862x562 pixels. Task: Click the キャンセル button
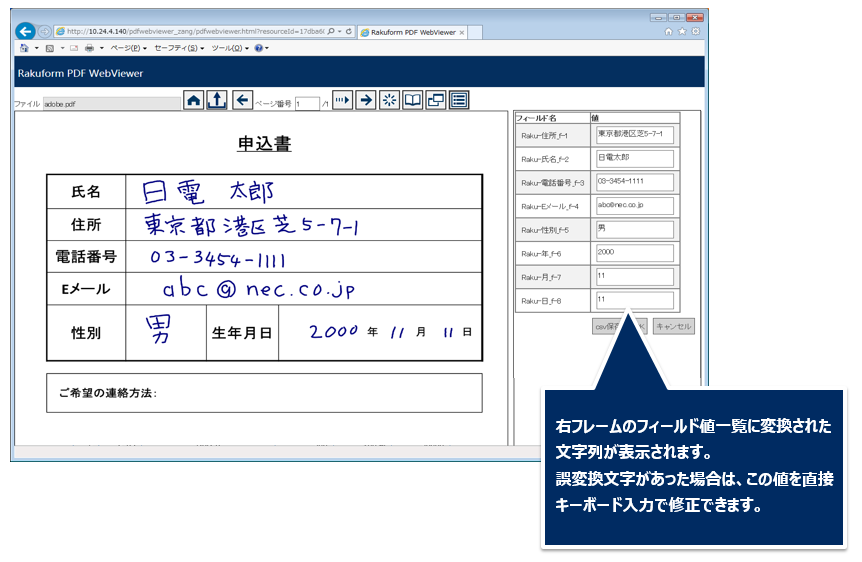point(673,326)
